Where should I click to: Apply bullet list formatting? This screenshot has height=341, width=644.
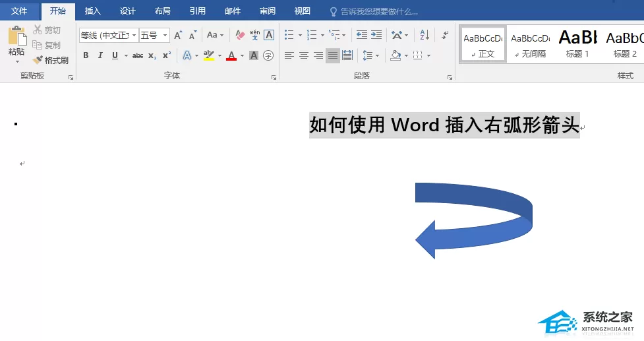coord(289,35)
